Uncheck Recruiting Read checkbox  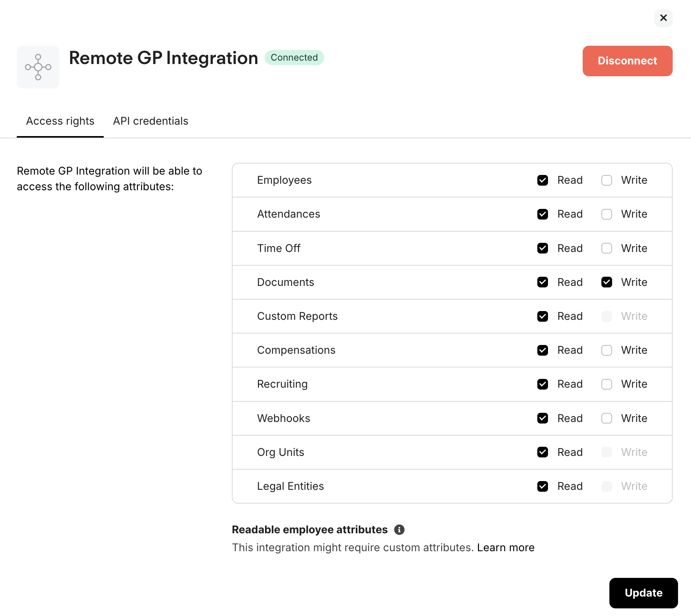click(x=543, y=384)
